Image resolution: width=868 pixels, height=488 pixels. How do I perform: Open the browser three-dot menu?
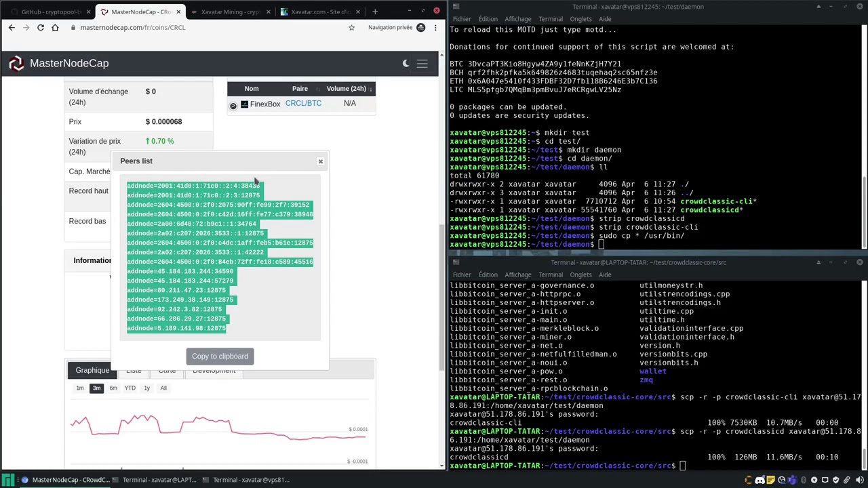[435, 28]
